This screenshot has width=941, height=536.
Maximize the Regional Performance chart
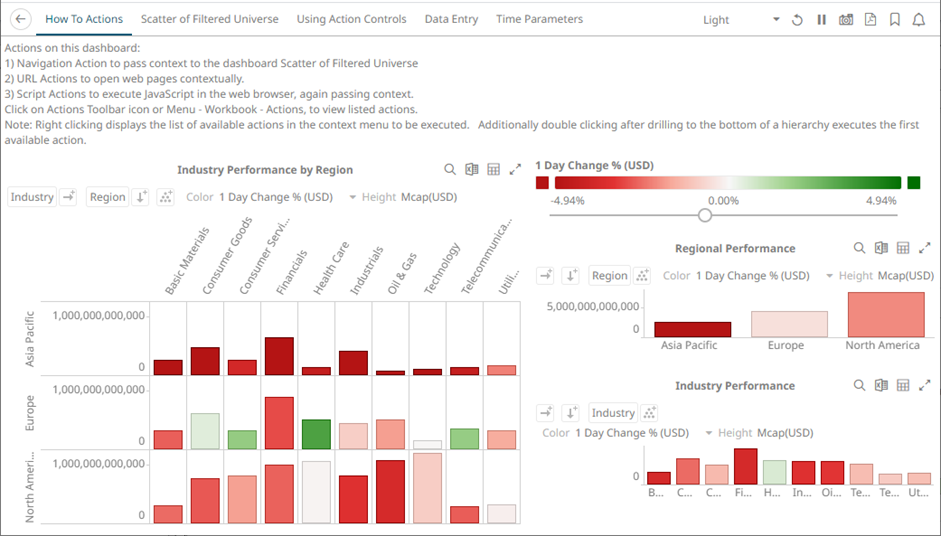[925, 248]
